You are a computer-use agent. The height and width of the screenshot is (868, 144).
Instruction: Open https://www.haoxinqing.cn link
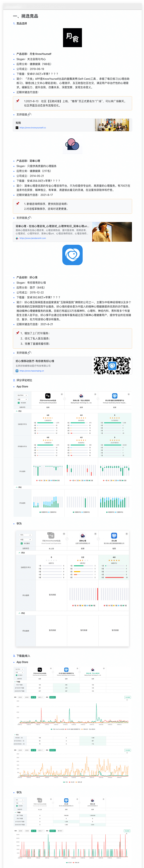(32, 371)
